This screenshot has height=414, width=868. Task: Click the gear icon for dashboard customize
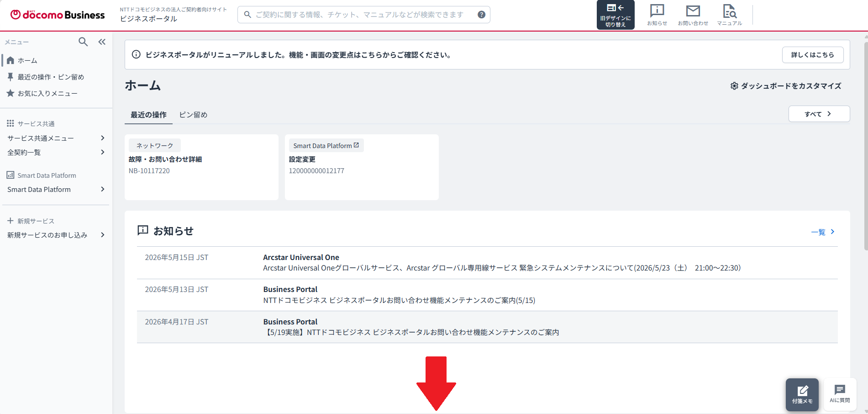click(734, 86)
